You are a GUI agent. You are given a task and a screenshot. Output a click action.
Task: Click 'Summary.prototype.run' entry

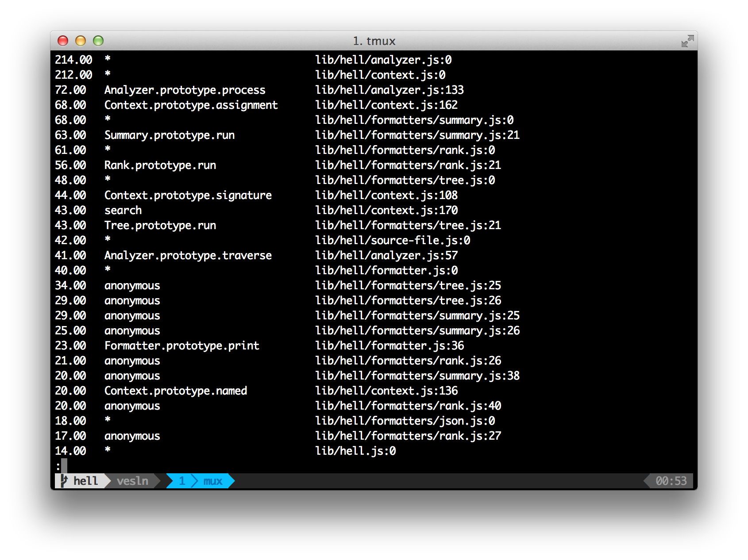pyautogui.click(x=170, y=135)
